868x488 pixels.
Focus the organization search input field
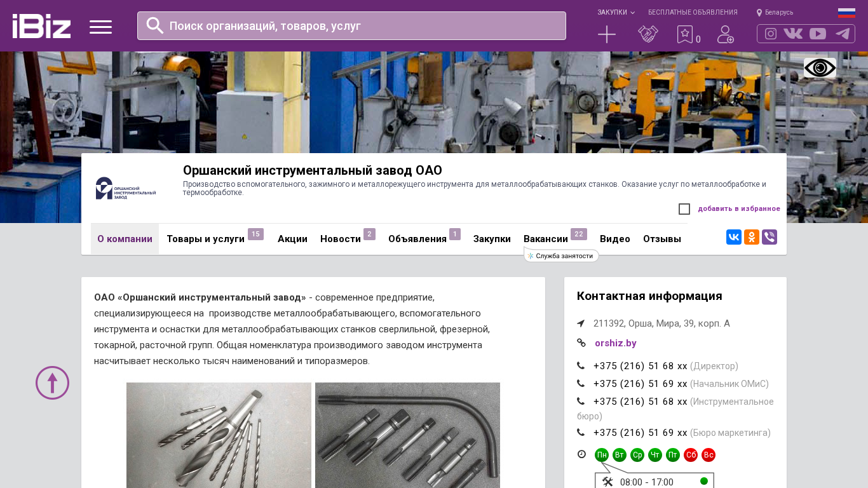pyautogui.click(x=351, y=25)
